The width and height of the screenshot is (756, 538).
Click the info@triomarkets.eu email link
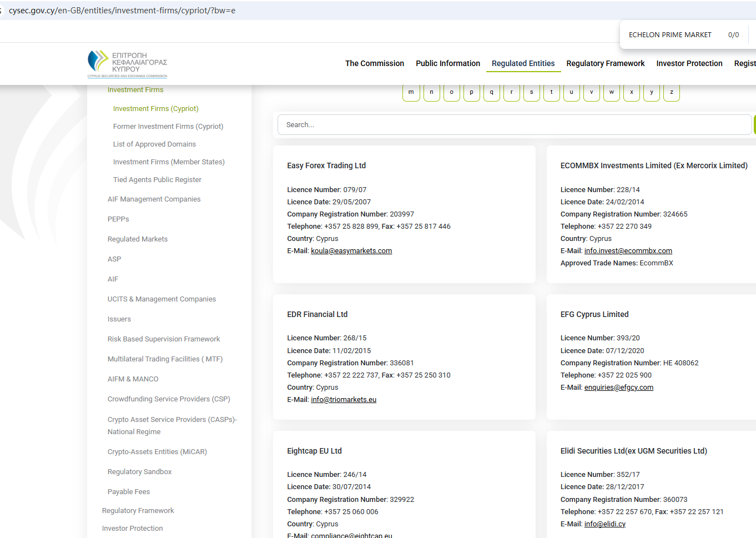(x=344, y=400)
